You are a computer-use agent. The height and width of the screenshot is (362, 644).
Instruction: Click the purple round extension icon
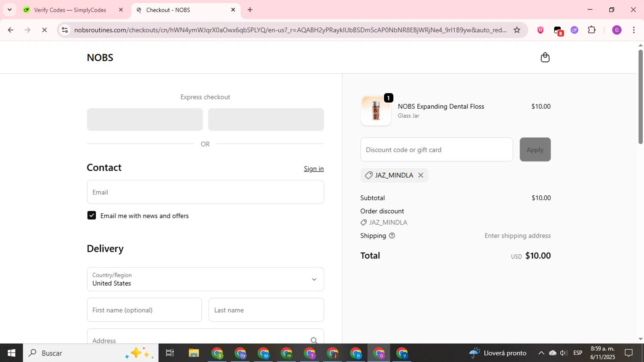(x=574, y=30)
